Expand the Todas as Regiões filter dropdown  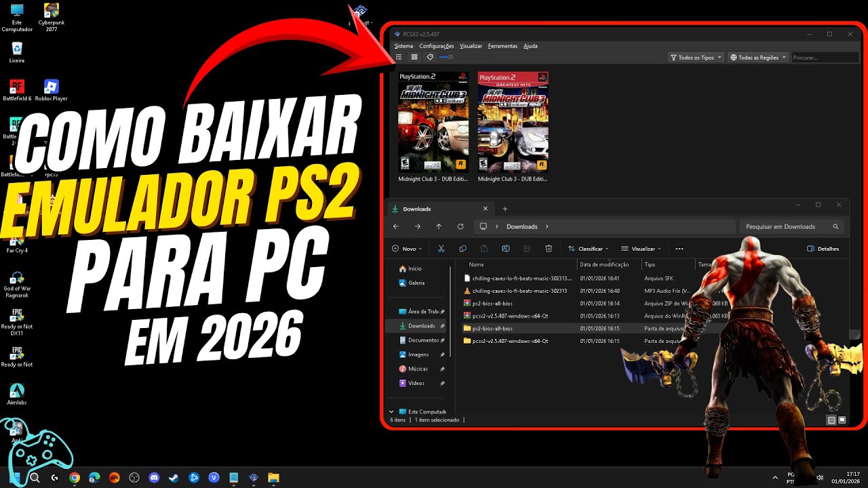point(757,58)
